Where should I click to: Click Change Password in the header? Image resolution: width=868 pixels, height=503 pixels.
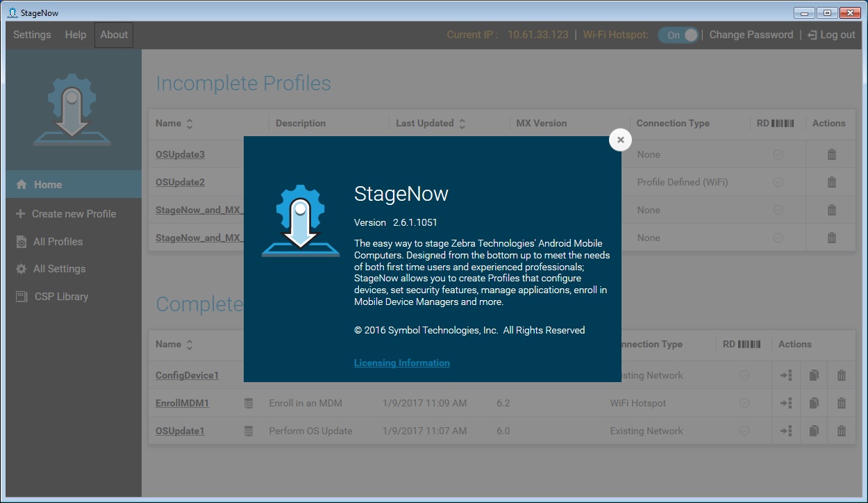[751, 35]
